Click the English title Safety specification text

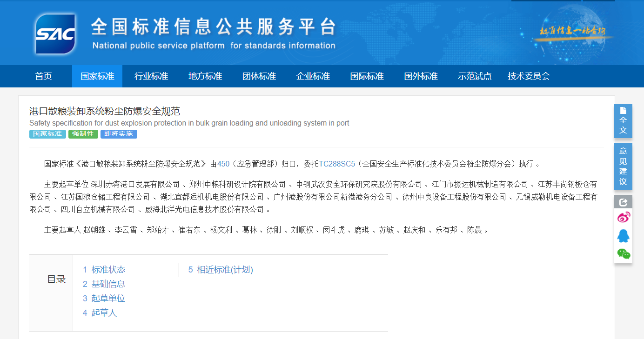tap(189, 123)
